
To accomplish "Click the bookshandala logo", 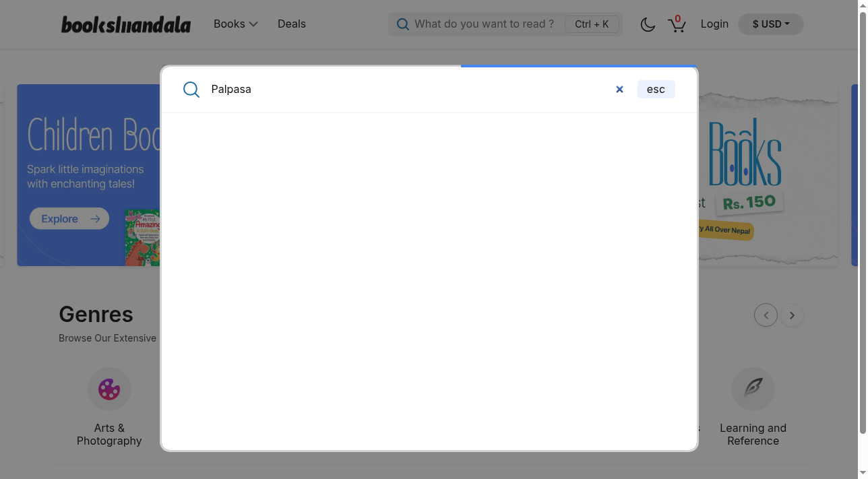I will (x=126, y=24).
